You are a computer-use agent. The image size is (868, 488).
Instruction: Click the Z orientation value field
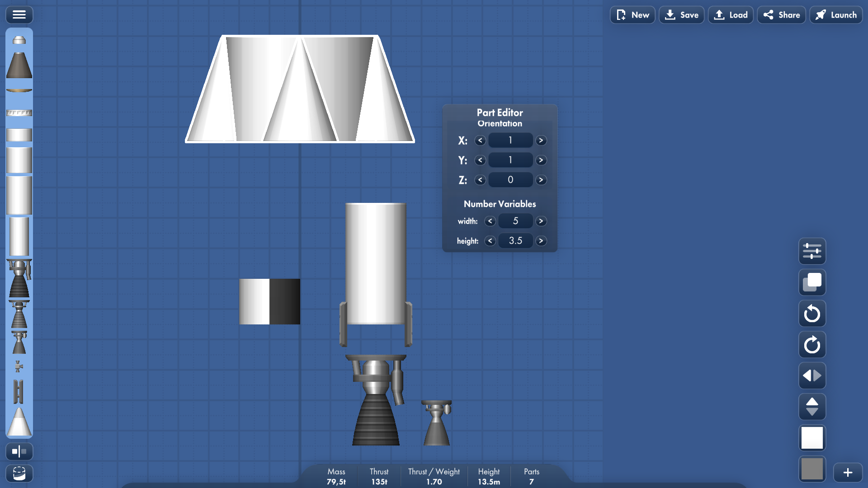click(510, 180)
